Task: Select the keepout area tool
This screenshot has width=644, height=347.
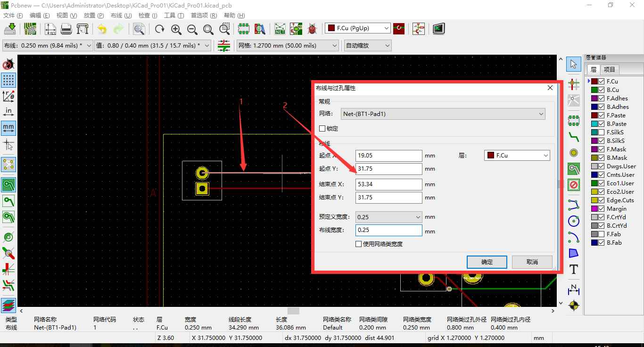Action: point(574,184)
